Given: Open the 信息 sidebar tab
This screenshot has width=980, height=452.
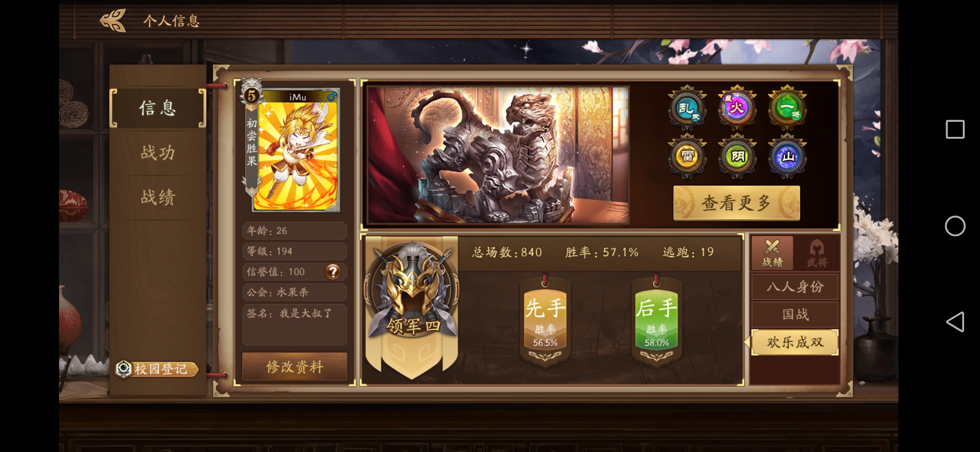Looking at the screenshot, I should tap(158, 108).
